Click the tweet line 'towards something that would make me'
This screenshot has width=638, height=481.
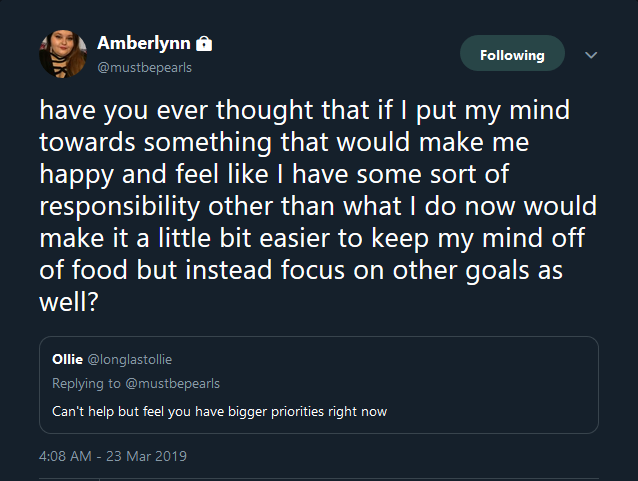pyautogui.click(x=284, y=142)
